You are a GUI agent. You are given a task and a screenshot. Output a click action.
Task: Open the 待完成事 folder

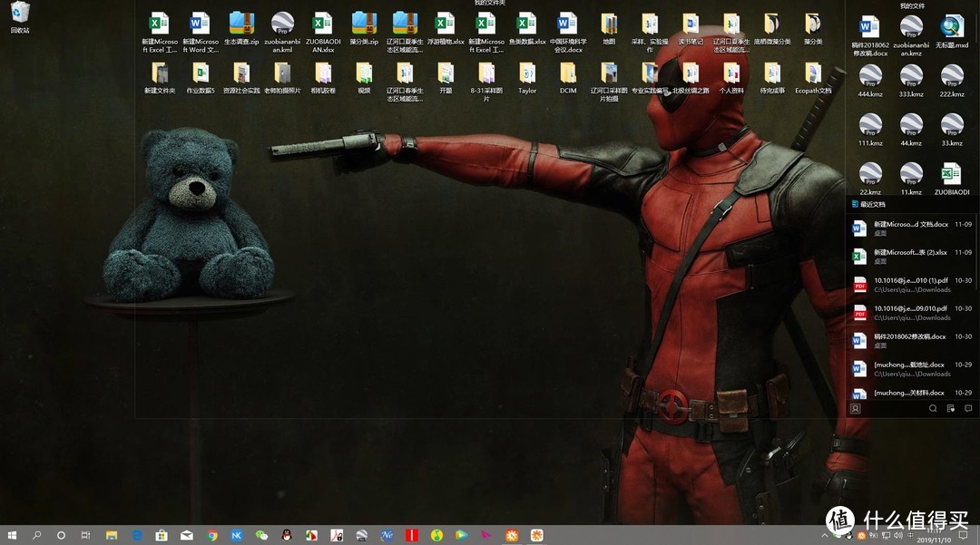(772, 78)
